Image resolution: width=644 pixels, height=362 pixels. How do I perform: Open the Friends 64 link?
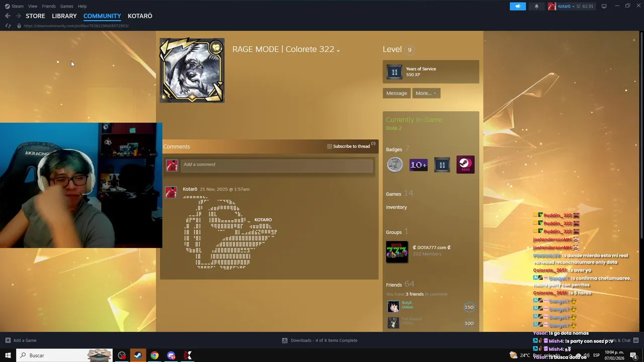pyautogui.click(x=400, y=285)
